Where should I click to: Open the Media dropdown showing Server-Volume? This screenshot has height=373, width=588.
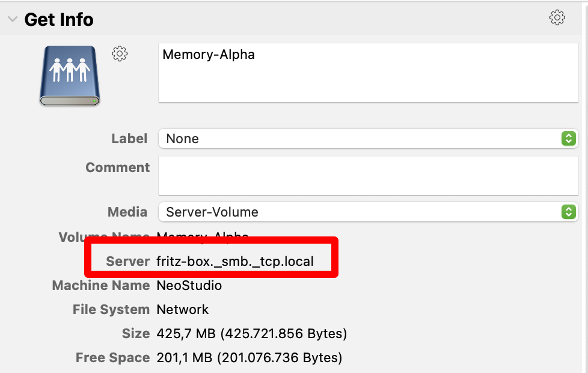click(x=361, y=212)
